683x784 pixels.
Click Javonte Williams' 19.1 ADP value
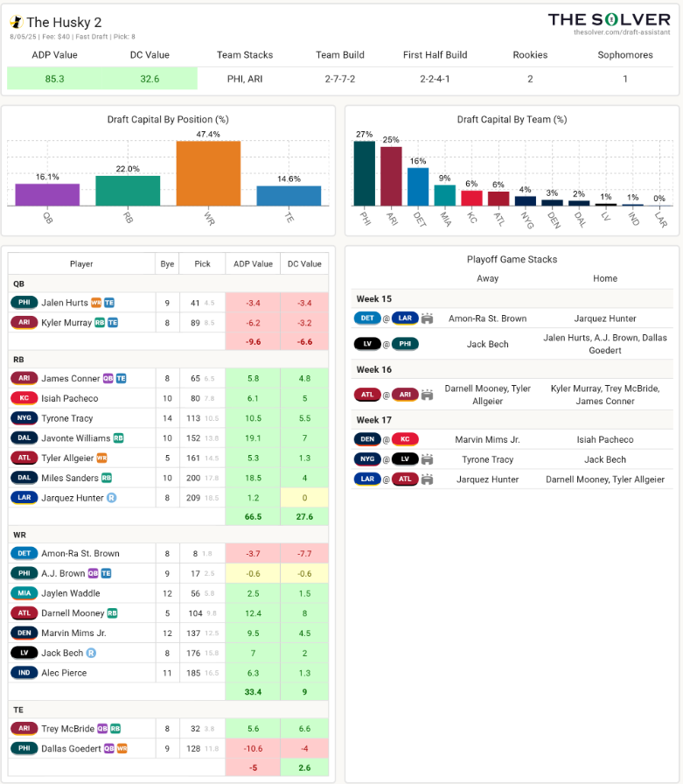coord(253,438)
